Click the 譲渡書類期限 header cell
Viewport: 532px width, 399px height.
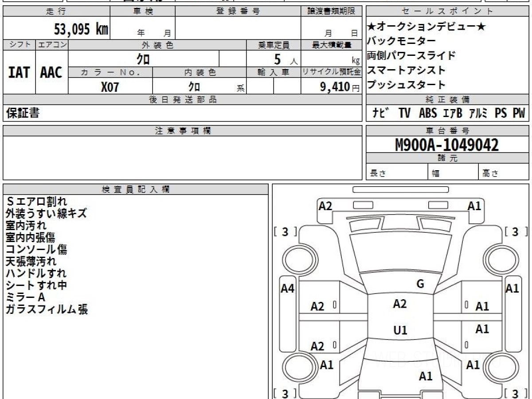[331, 12]
